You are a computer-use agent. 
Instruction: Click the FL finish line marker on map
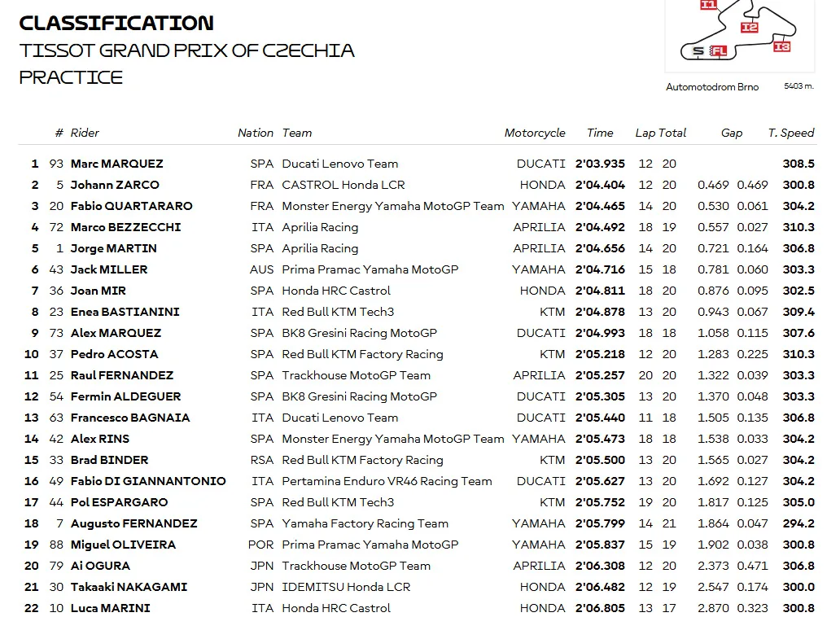[719, 51]
